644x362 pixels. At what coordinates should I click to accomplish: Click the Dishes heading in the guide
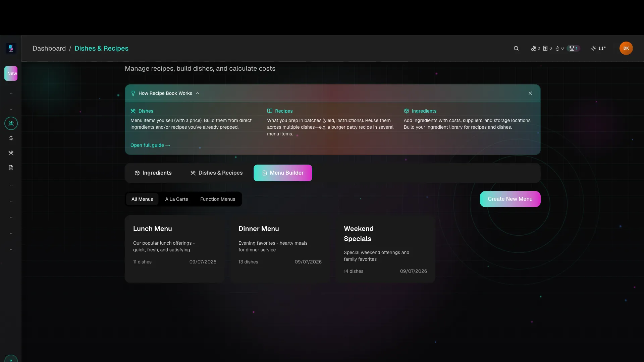coord(146,111)
